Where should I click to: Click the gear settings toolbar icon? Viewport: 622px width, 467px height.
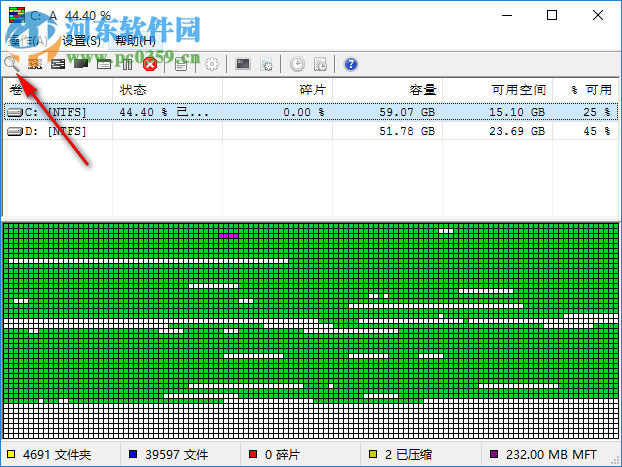click(x=212, y=64)
